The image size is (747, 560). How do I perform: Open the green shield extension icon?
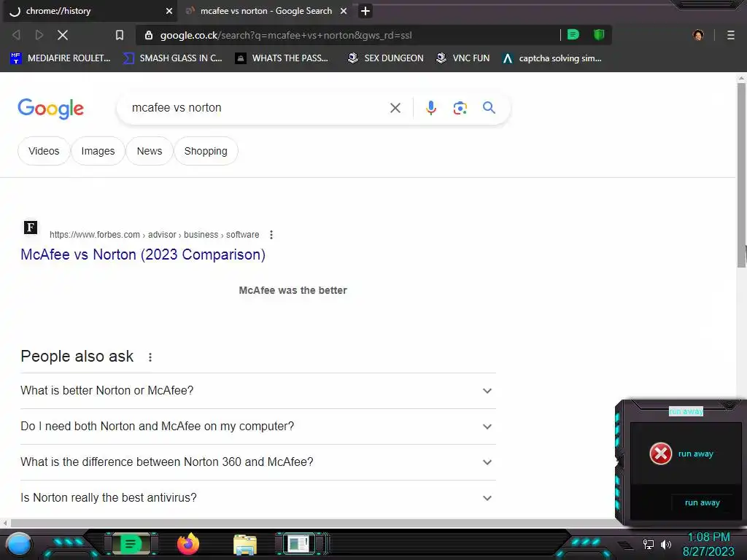pos(599,35)
